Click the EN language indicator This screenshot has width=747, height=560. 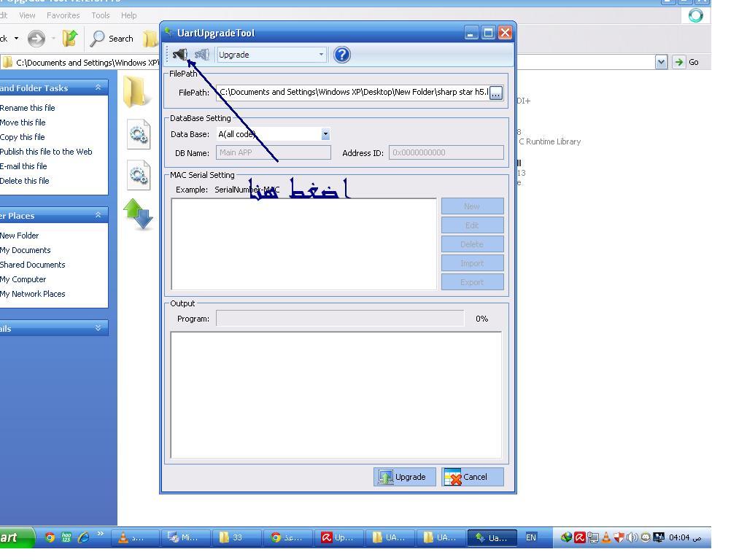click(531, 537)
